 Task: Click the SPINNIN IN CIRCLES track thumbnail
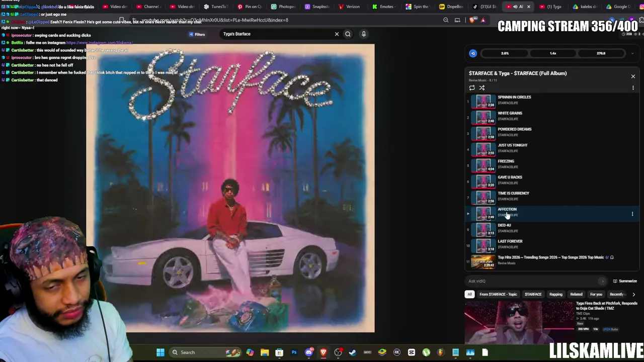(x=484, y=101)
